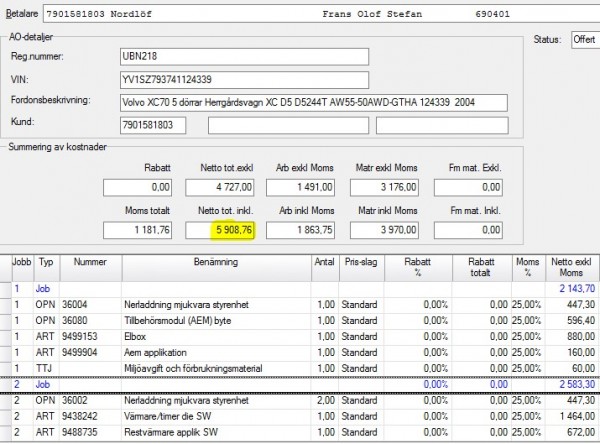Select the Moms totalt value 1 181,76
Viewport: 600px width, 444px height.
pyautogui.click(x=137, y=230)
